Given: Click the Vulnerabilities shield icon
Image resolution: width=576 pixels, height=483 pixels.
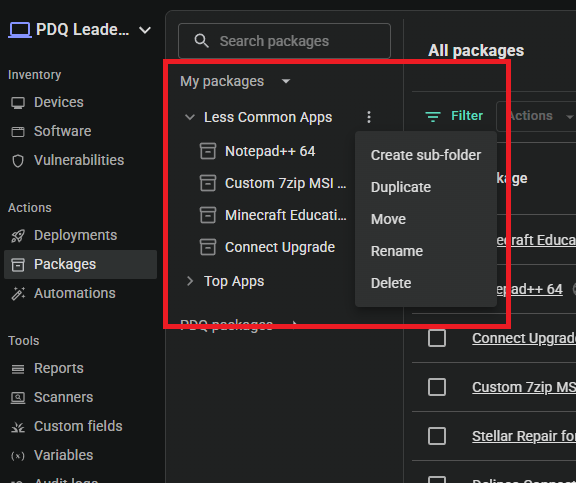Looking at the screenshot, I should pyautogui.click(x=18, y=161).
